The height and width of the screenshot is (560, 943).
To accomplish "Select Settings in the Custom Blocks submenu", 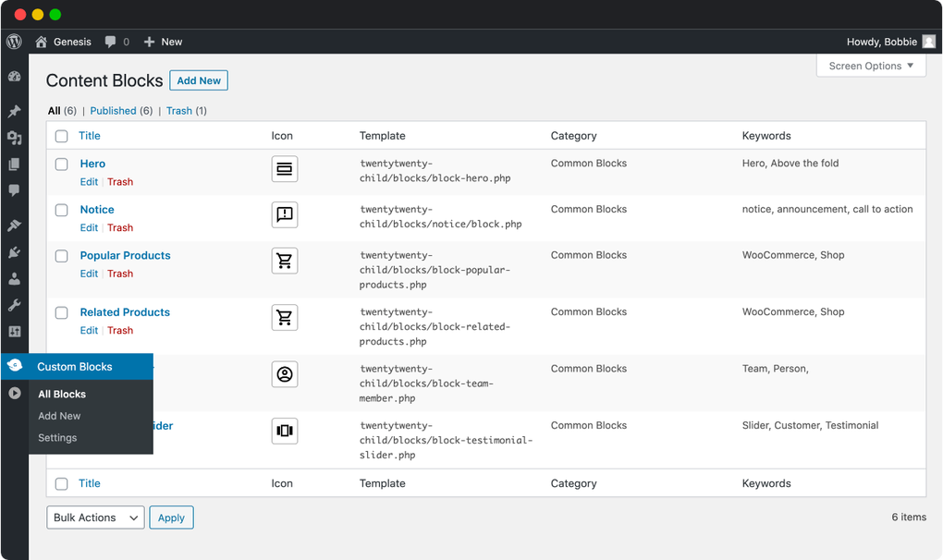I will (x=57, y=438).
